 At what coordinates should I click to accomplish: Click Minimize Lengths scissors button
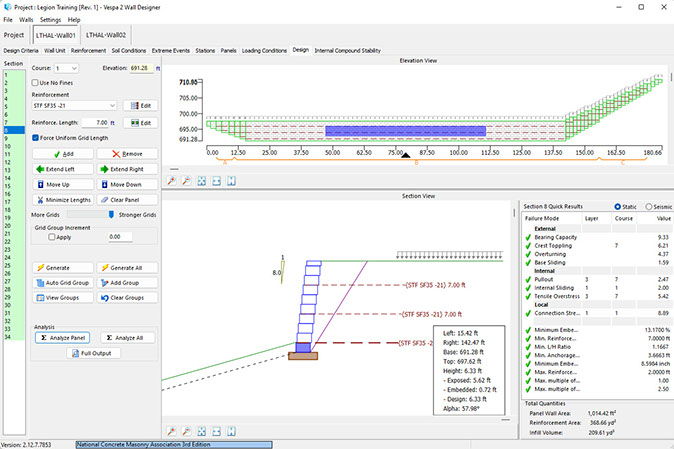click(x=60, y=200)
